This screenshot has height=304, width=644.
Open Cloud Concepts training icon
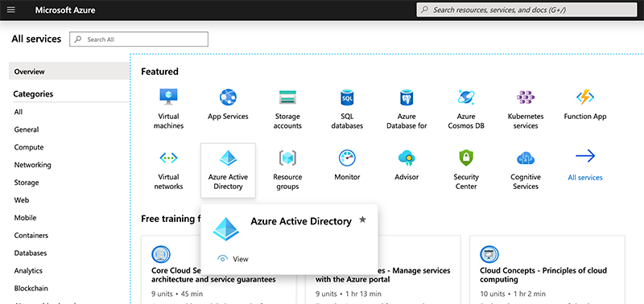489,254
